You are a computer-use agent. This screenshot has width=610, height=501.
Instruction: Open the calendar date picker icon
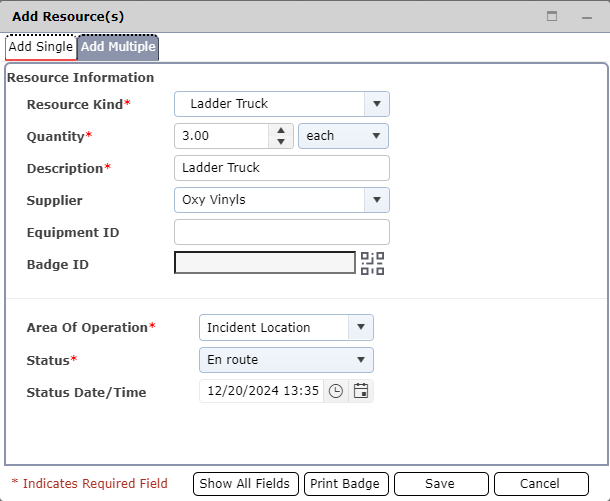(361, 391)
